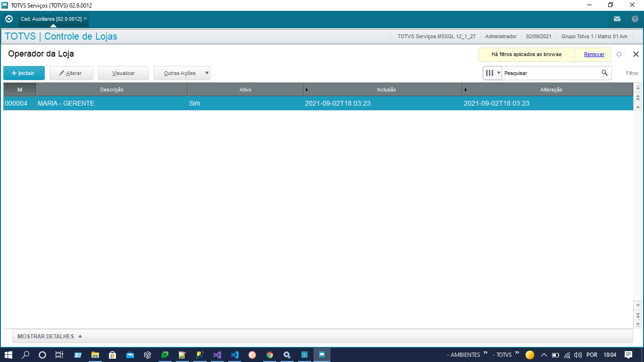Click the Visualizar button

pyautogui.click(x=124, y=73)
